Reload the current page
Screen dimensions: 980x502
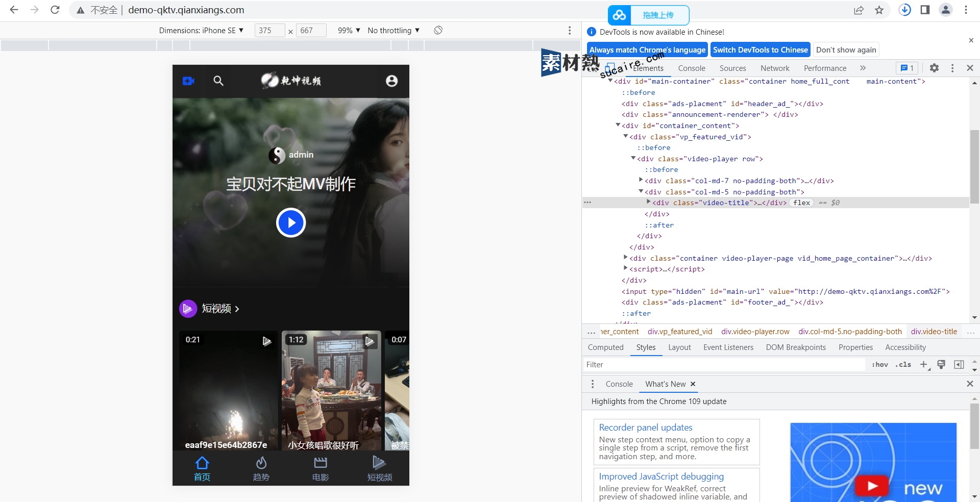55,10
